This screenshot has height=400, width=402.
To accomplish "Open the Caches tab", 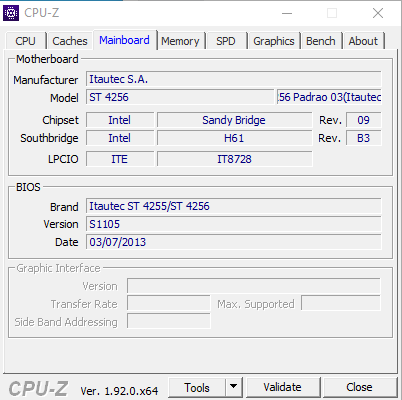I will tap(70, 41).
